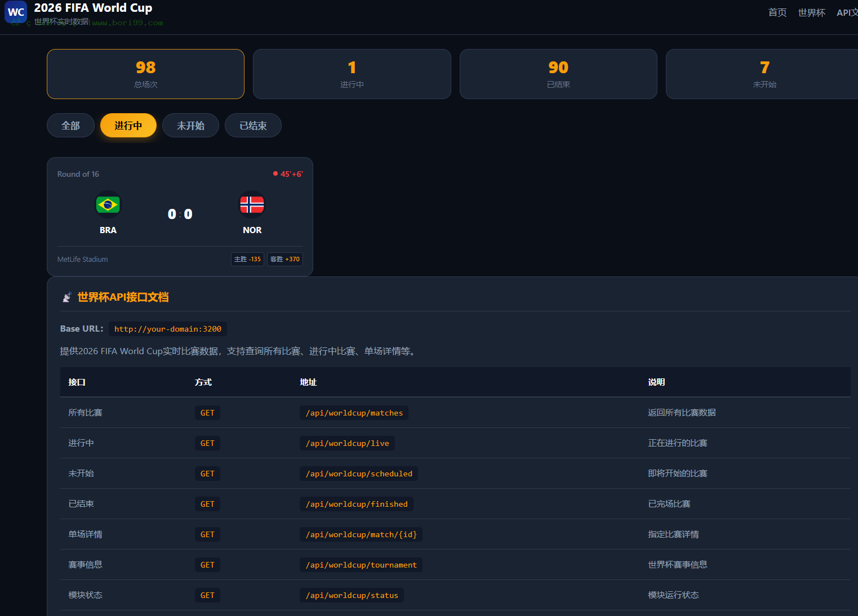Click the 已完场比赛 description
The height and width of the screenshot is (616, 858).
[669, 504]
